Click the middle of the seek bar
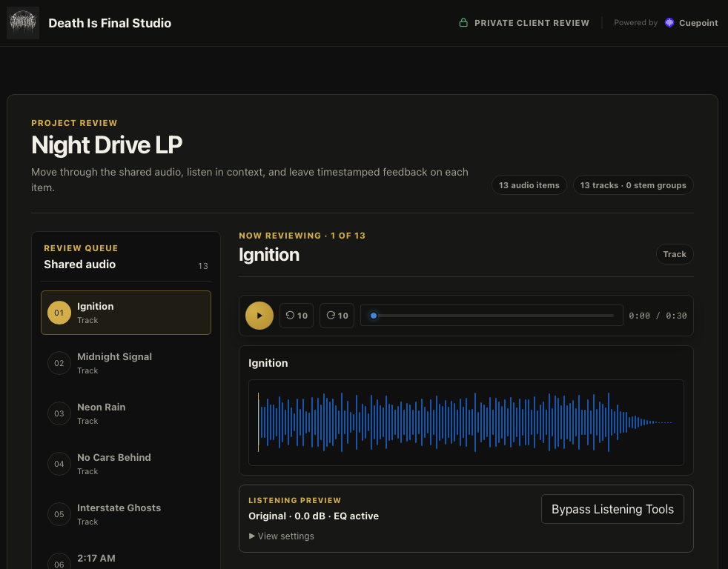The height and width of the screenshot is (569, 728). pyautogui.click(x=492, y=316)
